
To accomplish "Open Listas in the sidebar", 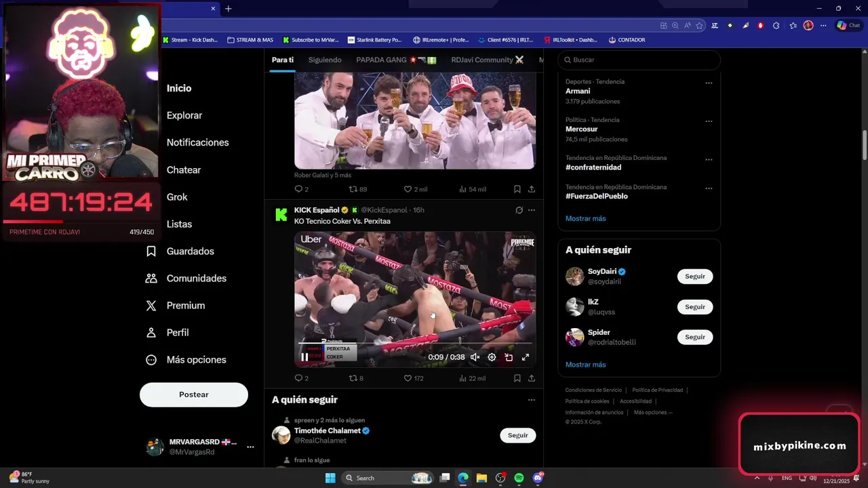I will 179,224.
